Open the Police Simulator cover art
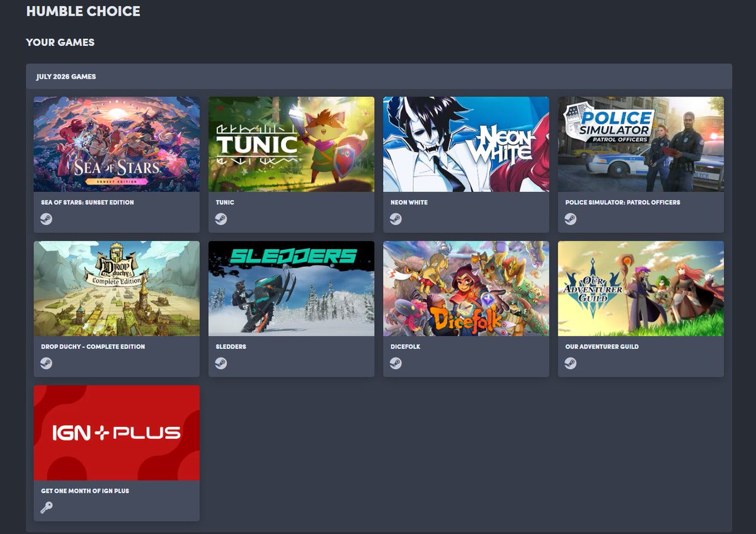756x534 pixels. pyautogui.click(x=641, y=144)
